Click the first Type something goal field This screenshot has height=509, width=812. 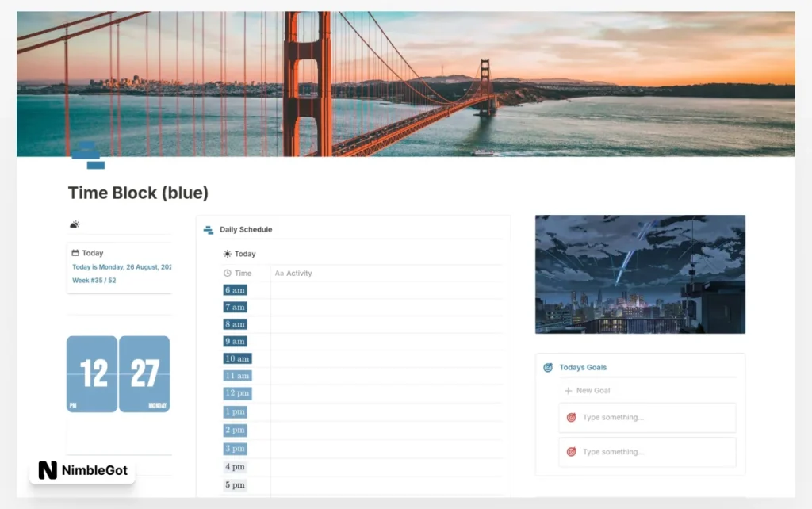(x=647, y=417)
